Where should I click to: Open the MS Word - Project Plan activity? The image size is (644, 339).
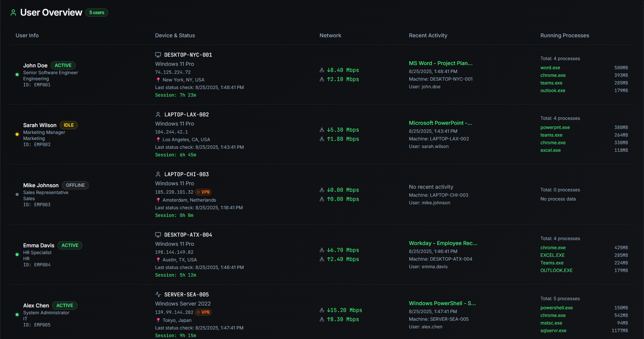tap(440, 63)
